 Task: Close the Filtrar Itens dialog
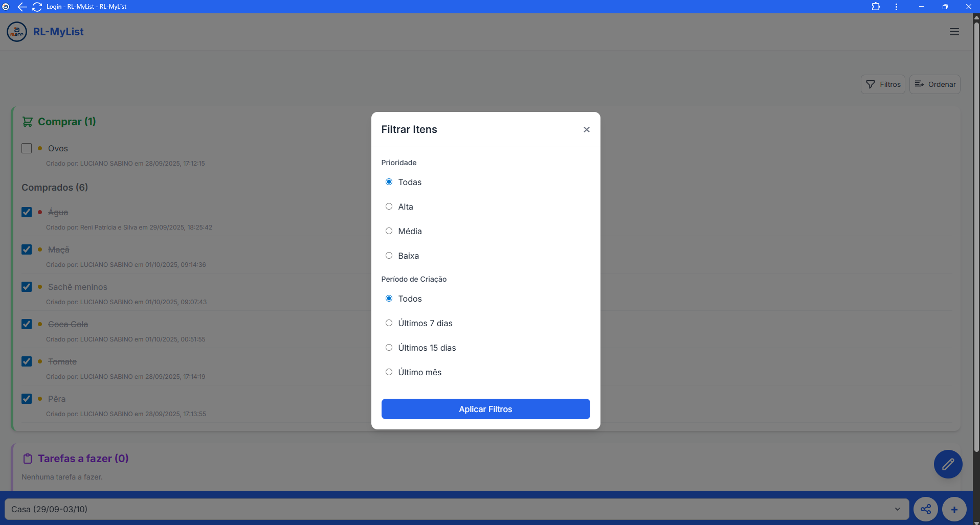click(586, 130)
